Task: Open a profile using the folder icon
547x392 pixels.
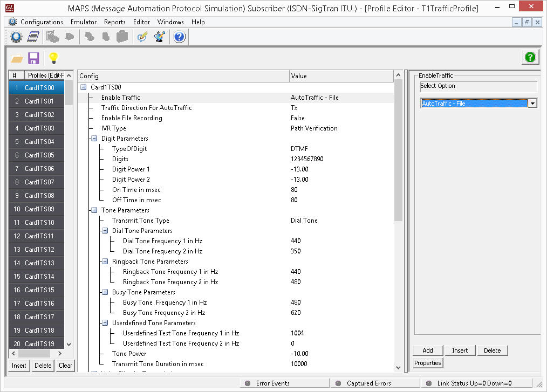Action: pos(16,58)
